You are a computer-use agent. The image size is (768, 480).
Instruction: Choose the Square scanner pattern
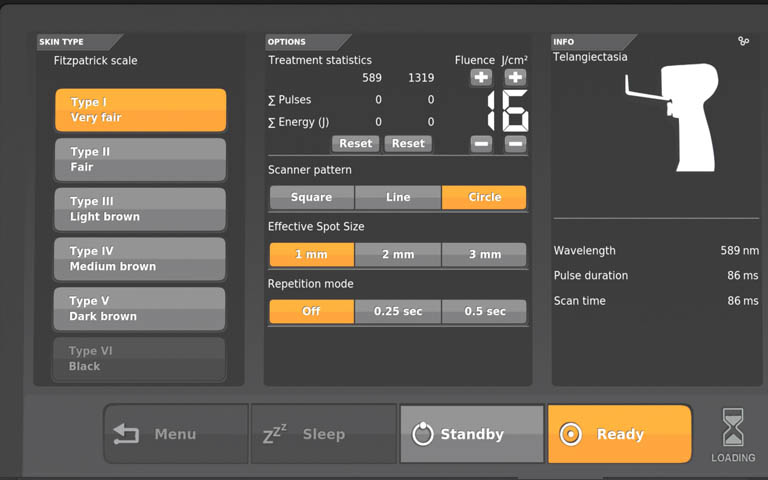click(x=311, y=197)
